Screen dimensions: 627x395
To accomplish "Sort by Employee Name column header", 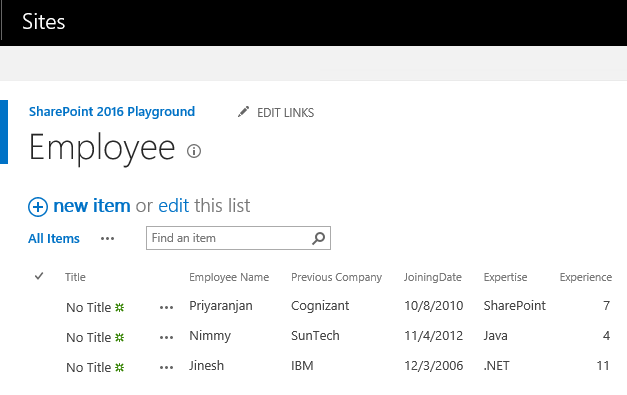I will (229, 277).
